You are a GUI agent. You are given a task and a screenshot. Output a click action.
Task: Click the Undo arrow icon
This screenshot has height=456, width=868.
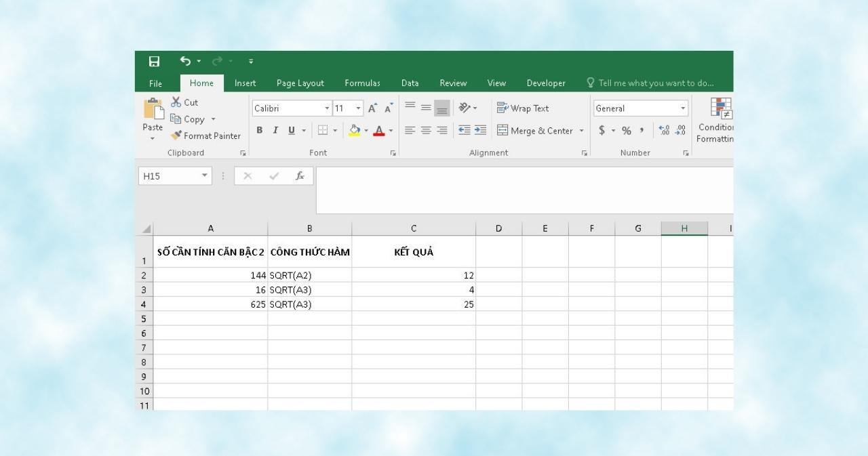click(x=185, y=62)
